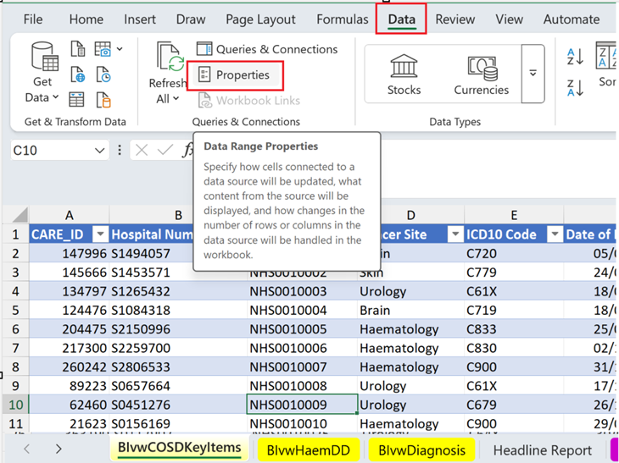Screen dimensions: 619x463
Task: Select row 5 header
Action: [x=15, y=310]
